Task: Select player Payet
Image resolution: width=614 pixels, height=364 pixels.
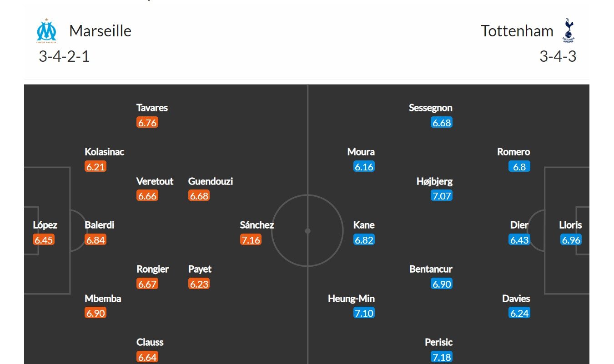Action: pos(200,269)
